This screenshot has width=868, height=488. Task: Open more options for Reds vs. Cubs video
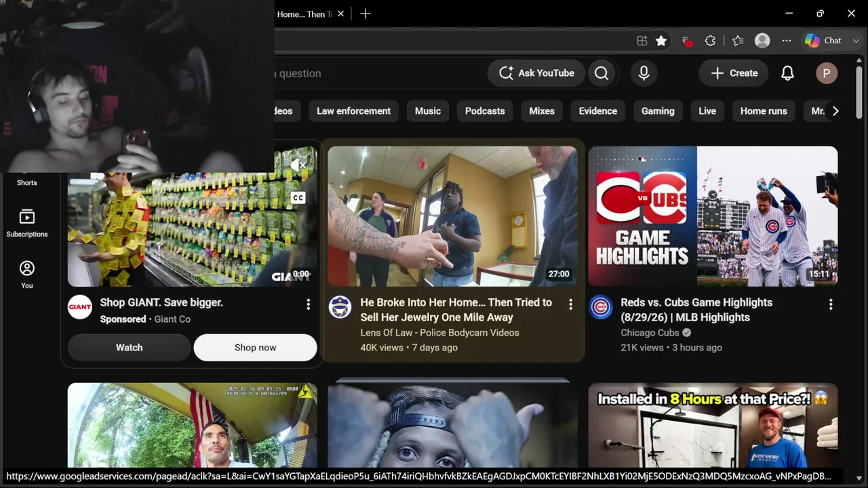click(x=831, y=305)
